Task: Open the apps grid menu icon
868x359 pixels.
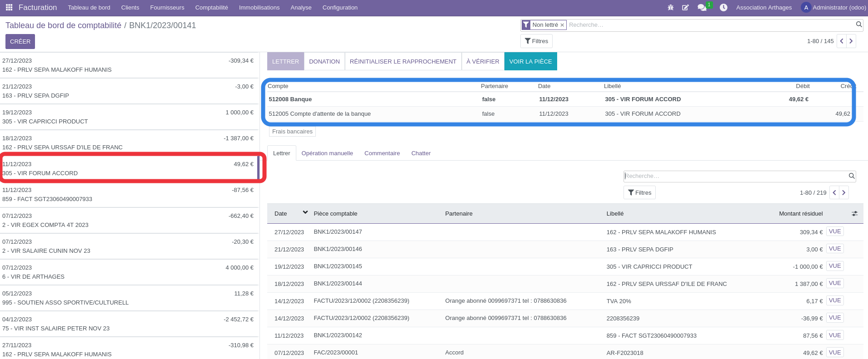Action: (9, 7)
